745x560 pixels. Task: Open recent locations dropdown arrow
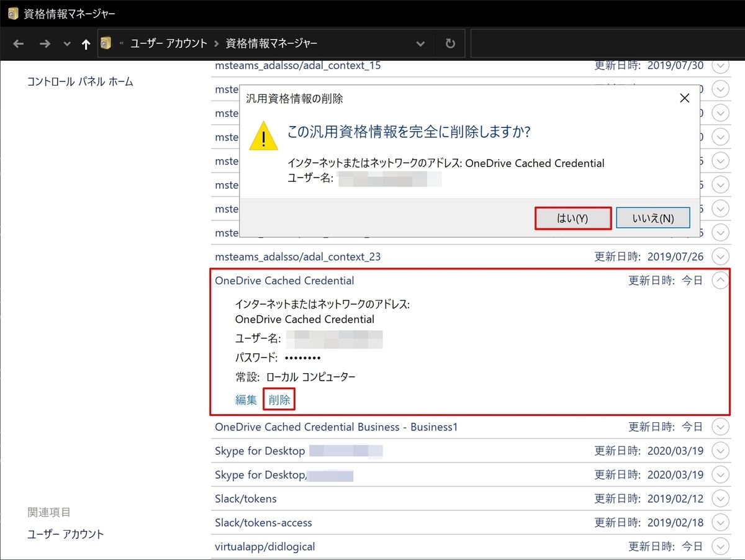click(x=67, y=44)
